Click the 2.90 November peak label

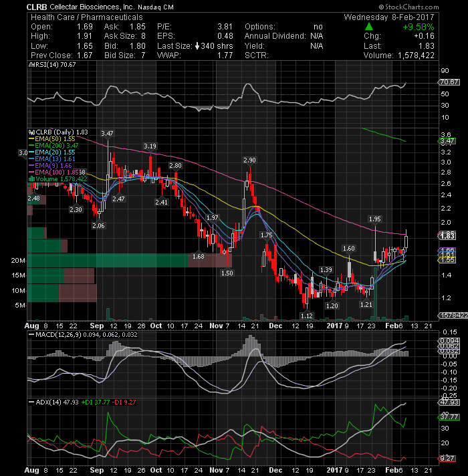point(249,160)
